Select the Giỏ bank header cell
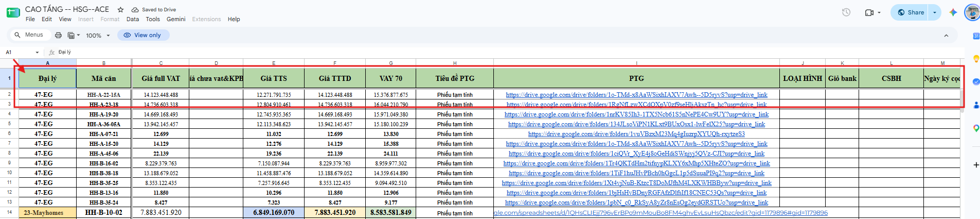Image resolution: width=980 pixels, height=219 pixels. [842, 78]
